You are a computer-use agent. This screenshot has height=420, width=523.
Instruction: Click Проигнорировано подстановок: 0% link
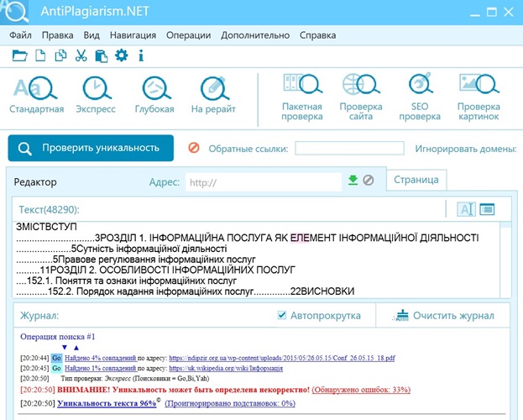click(x=230, y=403)
